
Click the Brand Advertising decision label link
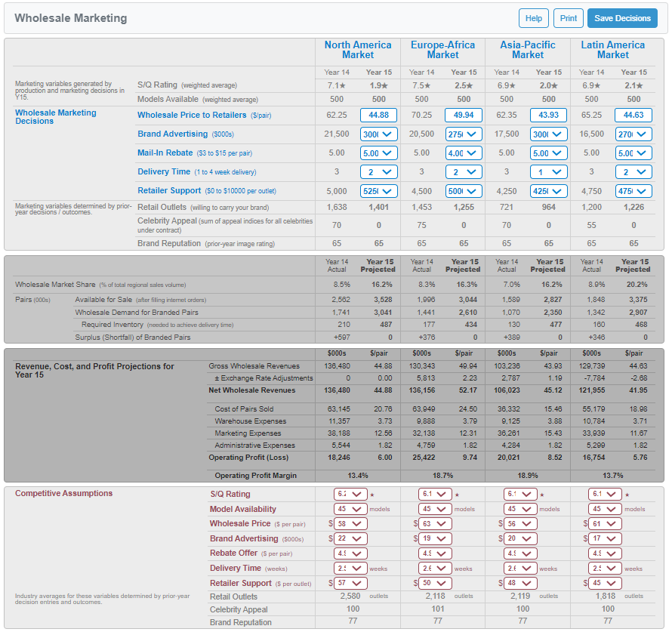click(x=172, y=134)
